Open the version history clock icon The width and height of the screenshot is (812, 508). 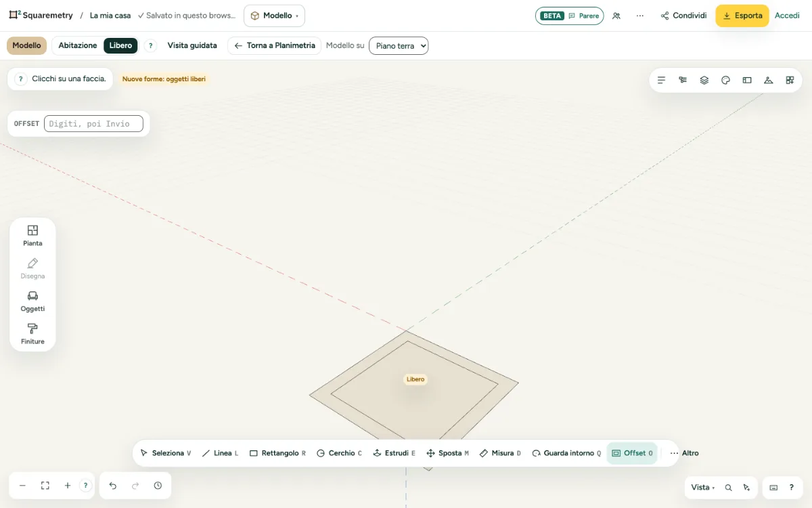(158, 486)
